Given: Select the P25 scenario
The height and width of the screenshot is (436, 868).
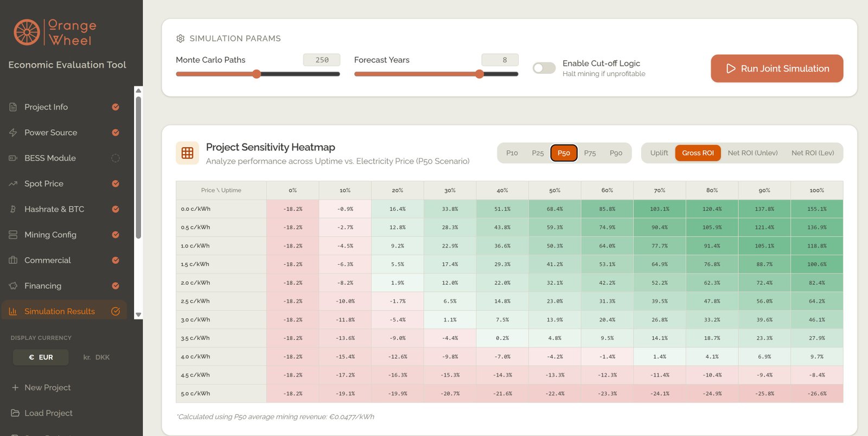Looking at the screenshot, I should point(538,153).
